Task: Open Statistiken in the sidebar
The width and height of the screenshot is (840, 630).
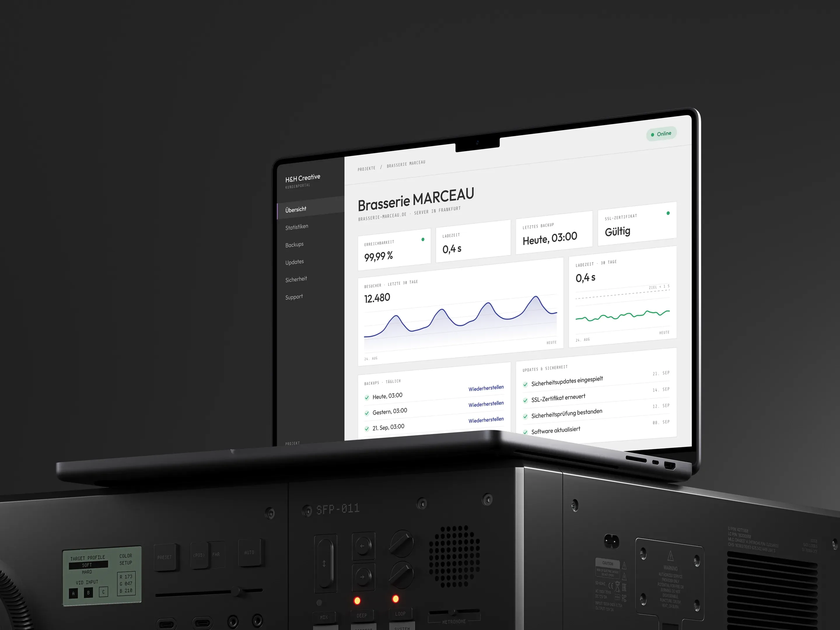Action: (x=297, y=227)
